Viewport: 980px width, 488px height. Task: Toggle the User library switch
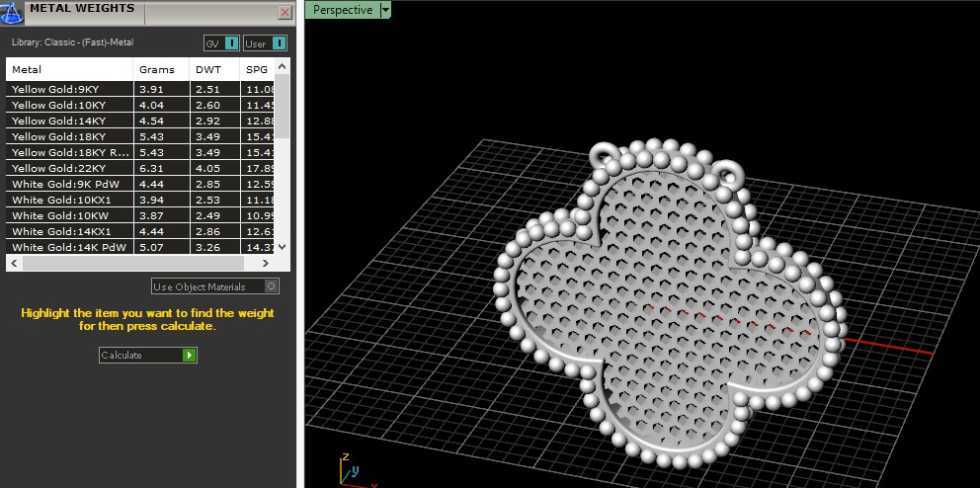tap(265, 43)
